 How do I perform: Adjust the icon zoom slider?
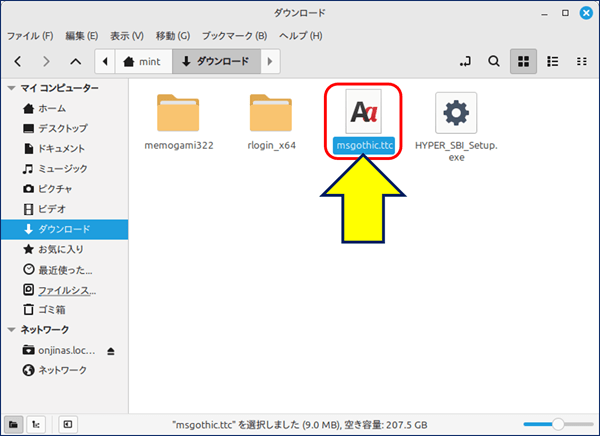point(558,424)
